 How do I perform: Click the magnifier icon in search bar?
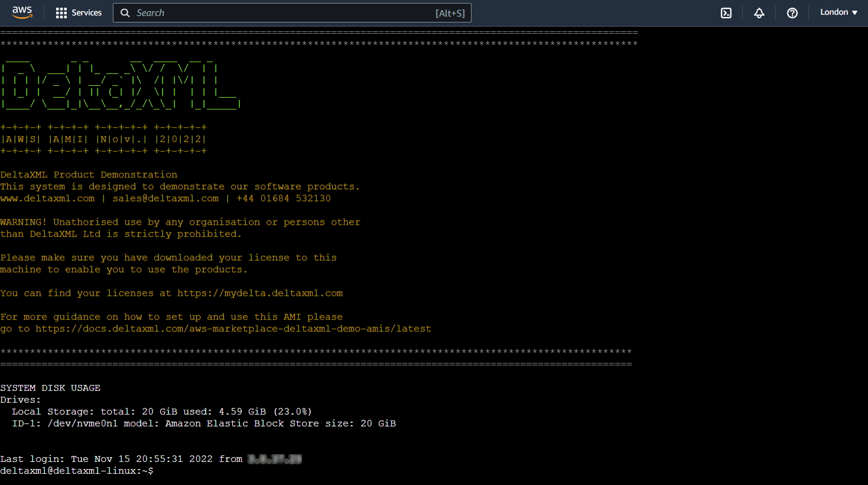click(125, 13)
